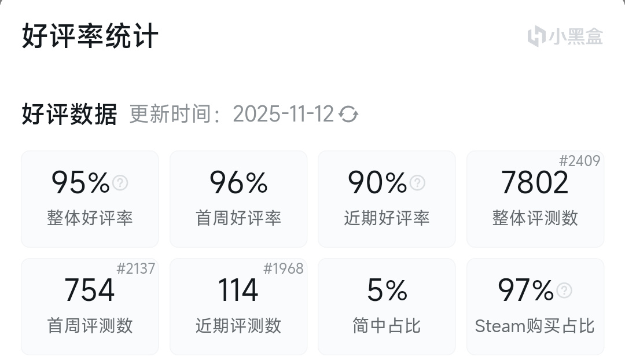Click the #2137 rank badge

136,269
